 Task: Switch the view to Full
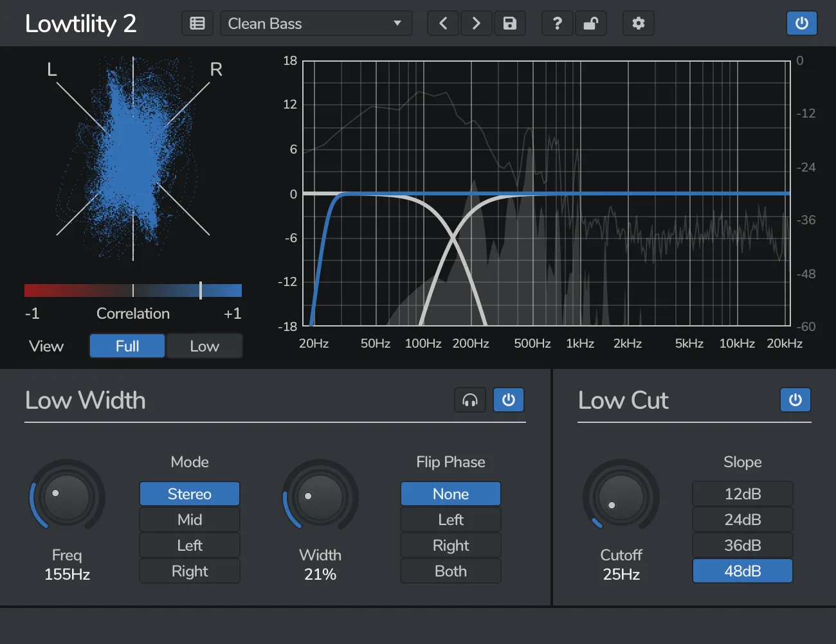click(x=127, y=346)
